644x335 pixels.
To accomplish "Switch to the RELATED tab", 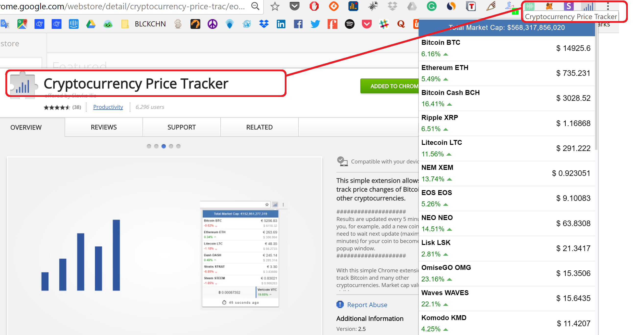I will click(259, 127).
